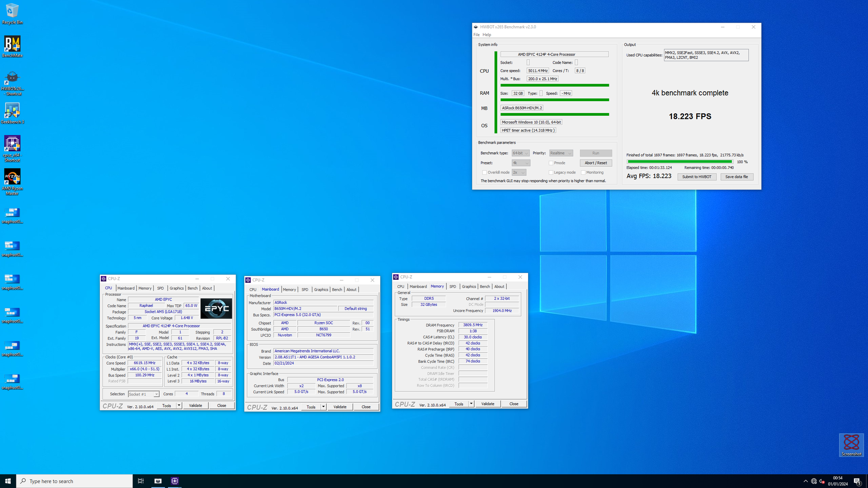This screenshot has width=868, height=488.
Task: Toggle the Legacy mode checkbox
Action: (551, 173)
